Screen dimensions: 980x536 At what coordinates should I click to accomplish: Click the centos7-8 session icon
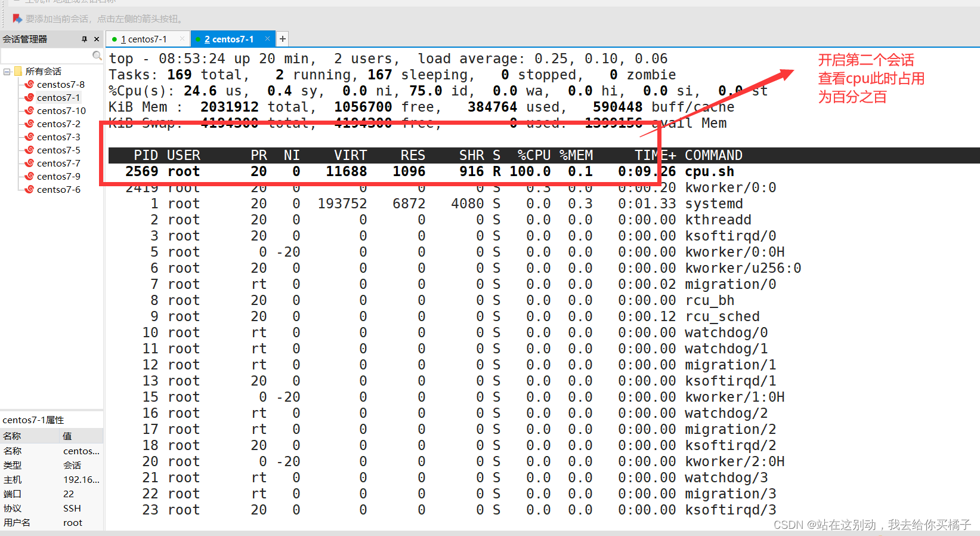point(29,84)
